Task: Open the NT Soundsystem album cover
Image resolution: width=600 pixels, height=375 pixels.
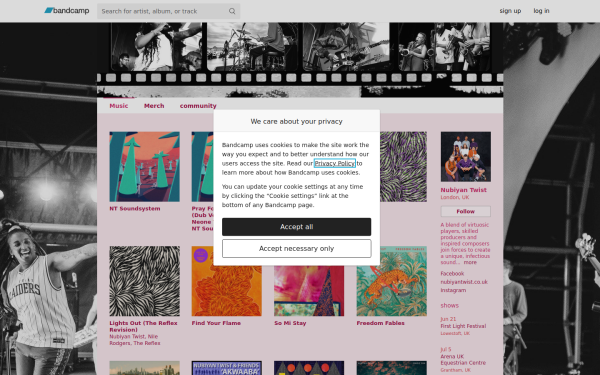Action: pos(144,167)
